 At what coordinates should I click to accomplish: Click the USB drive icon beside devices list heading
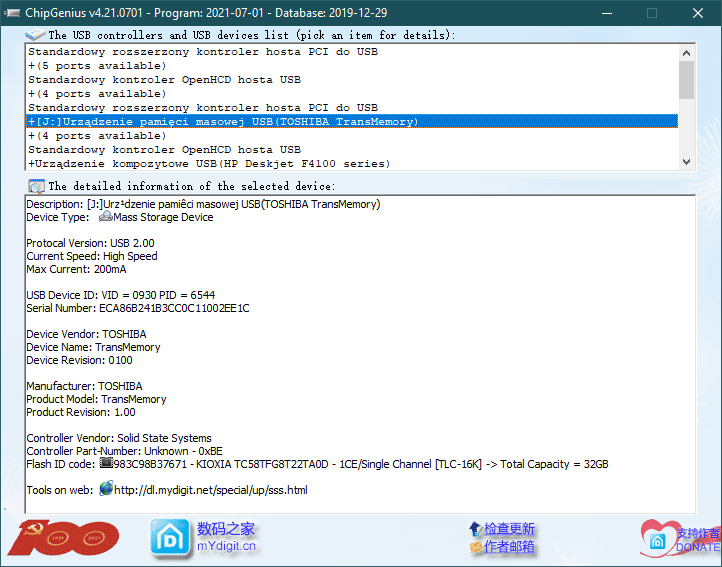(35, 35)
